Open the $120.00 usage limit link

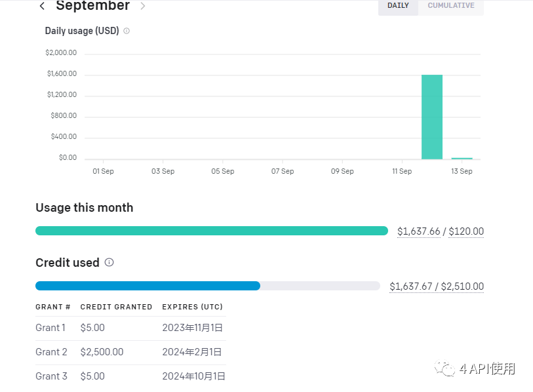466,231
